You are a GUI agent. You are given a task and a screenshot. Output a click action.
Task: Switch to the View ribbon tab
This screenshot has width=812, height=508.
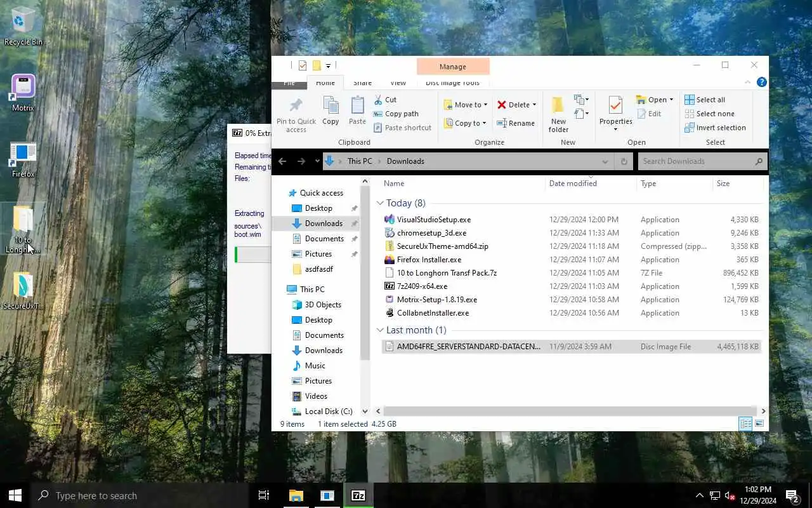pos(398,83)
